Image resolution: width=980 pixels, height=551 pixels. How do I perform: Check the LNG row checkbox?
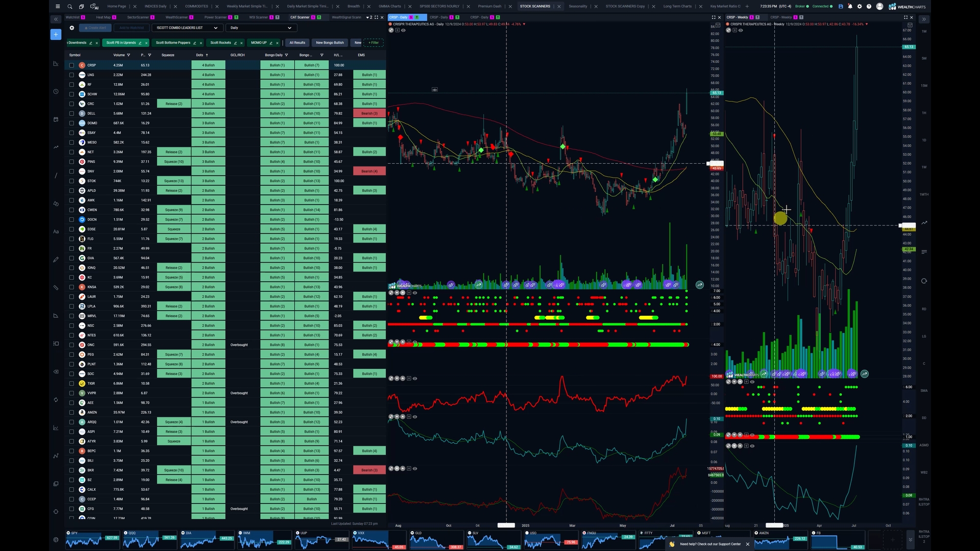coord(71,75)
